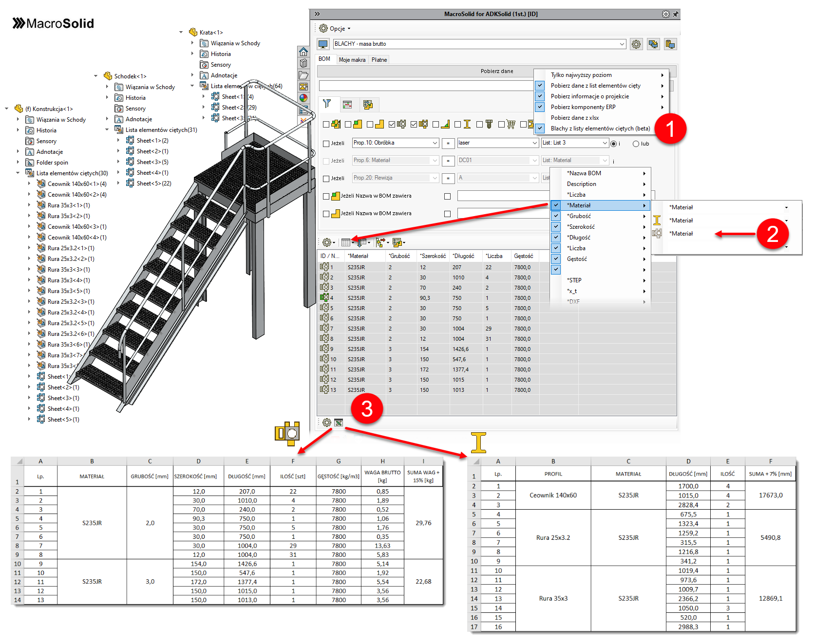Open the 'List: List 3' dropdown
814x644 pixels.
pyautogui.click(x=605, y=143)
